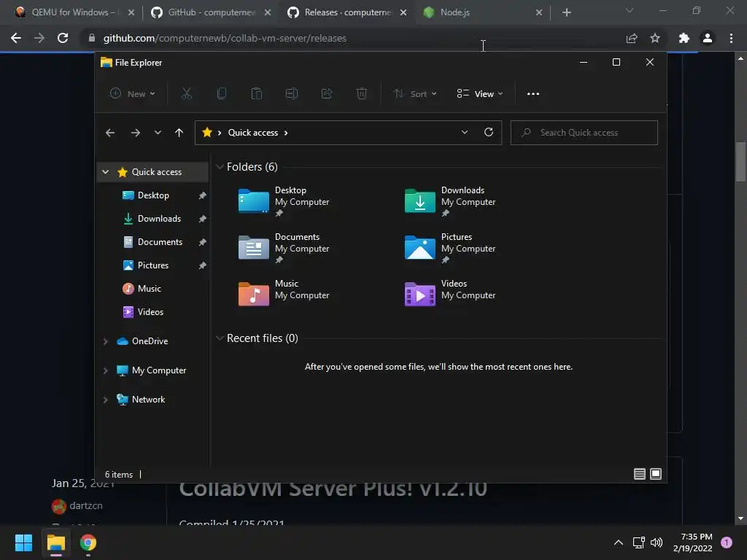Select Documents in the navigation pane

(x=153, y=242)
